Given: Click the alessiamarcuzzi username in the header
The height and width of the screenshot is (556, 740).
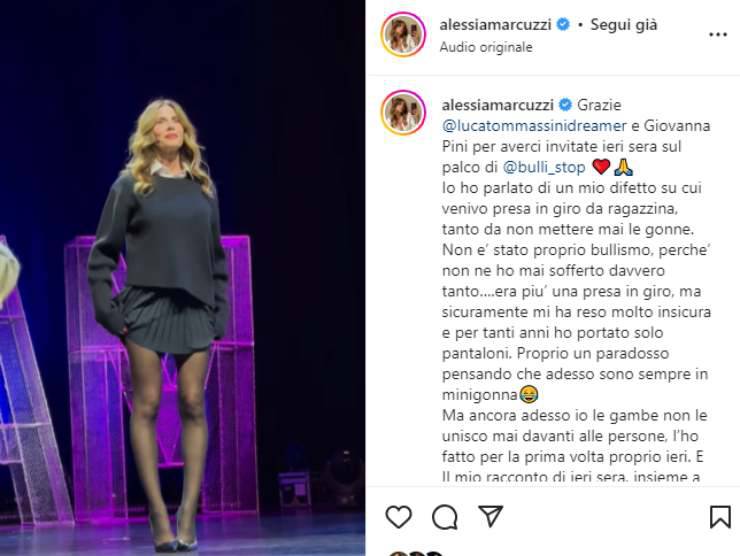Looking at the screenshot, I should click(x=495, y=25).
